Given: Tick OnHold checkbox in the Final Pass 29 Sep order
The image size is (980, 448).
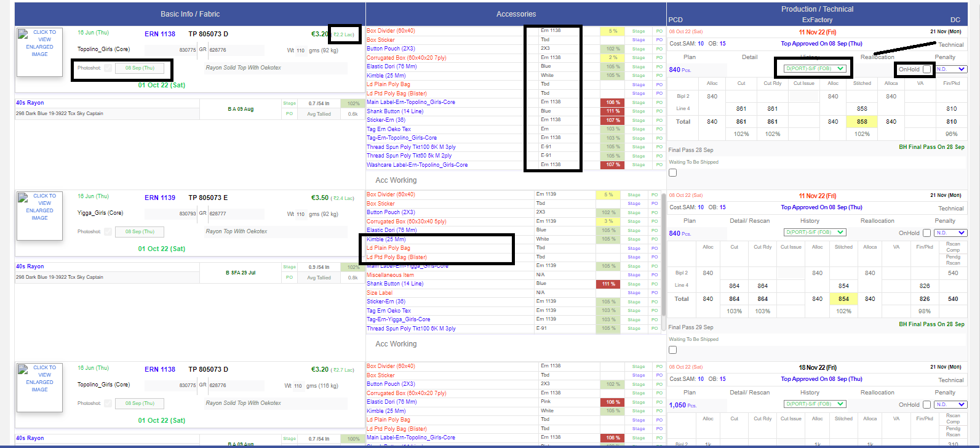Looking at the screenshot, I should tap(926, 233).
